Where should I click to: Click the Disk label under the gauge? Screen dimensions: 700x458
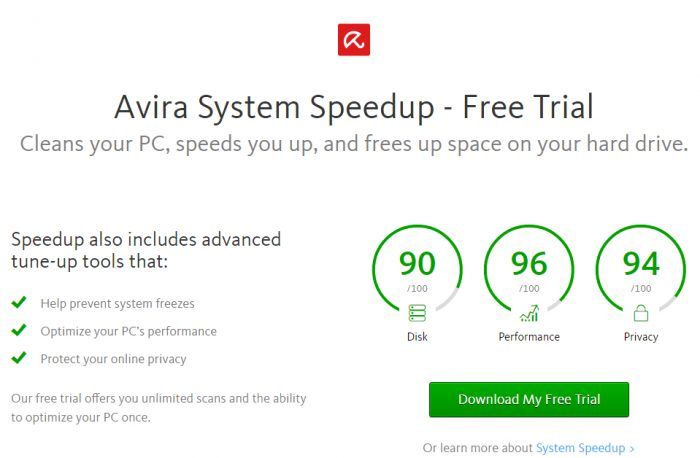pos(417,337)
